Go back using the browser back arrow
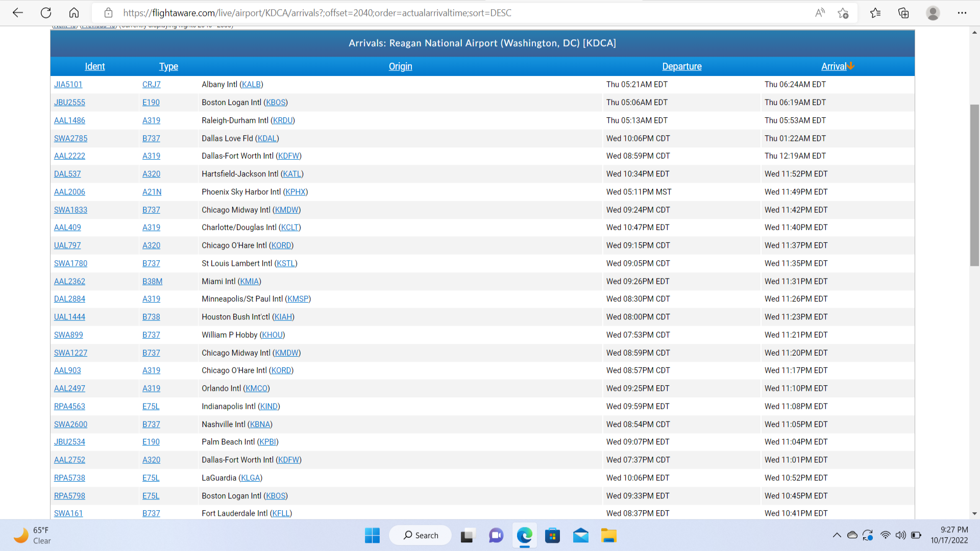 (18, 13)
